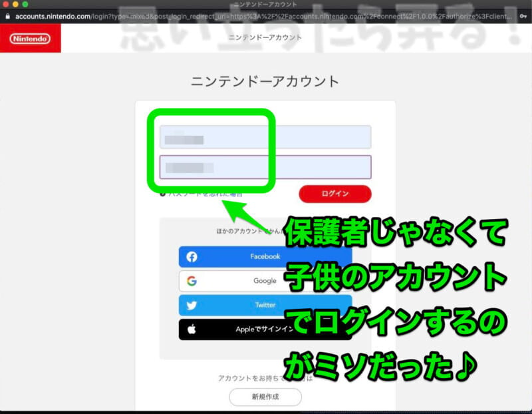Sign in with the Twitter button

[x=265, y=305]
